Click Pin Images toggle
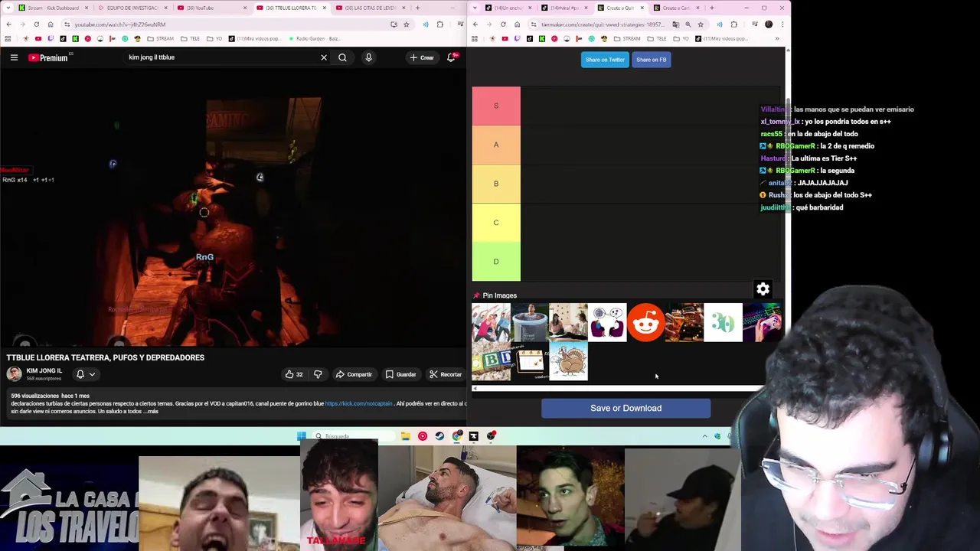Viewport: 980px width, 551px height. pos(495,295)
